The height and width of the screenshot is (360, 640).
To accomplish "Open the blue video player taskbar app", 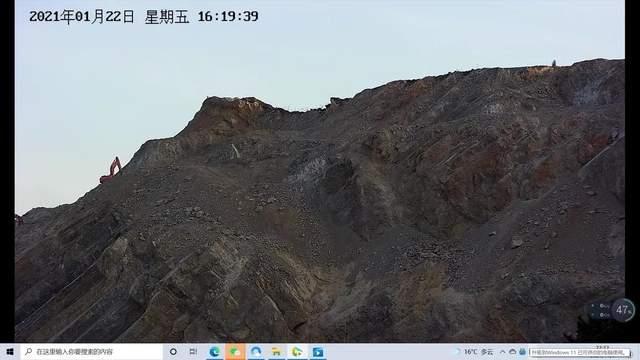I will click(x=318, y=351).
